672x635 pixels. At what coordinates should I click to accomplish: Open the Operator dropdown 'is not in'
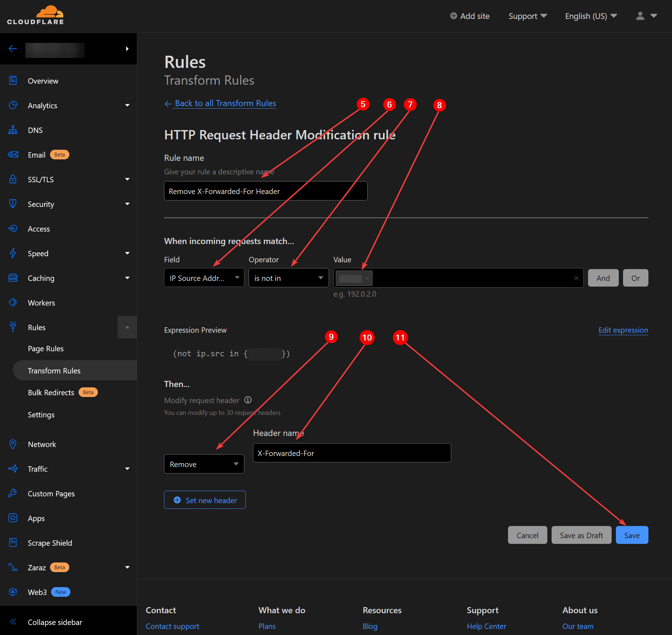pyautogui.click(x=288, y=278)
